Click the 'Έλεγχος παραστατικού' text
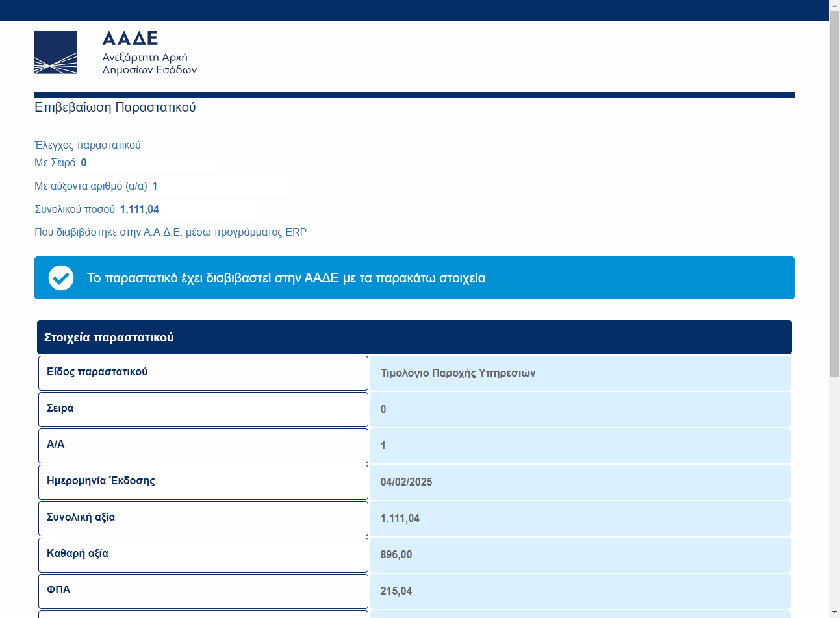 point(88,145)
